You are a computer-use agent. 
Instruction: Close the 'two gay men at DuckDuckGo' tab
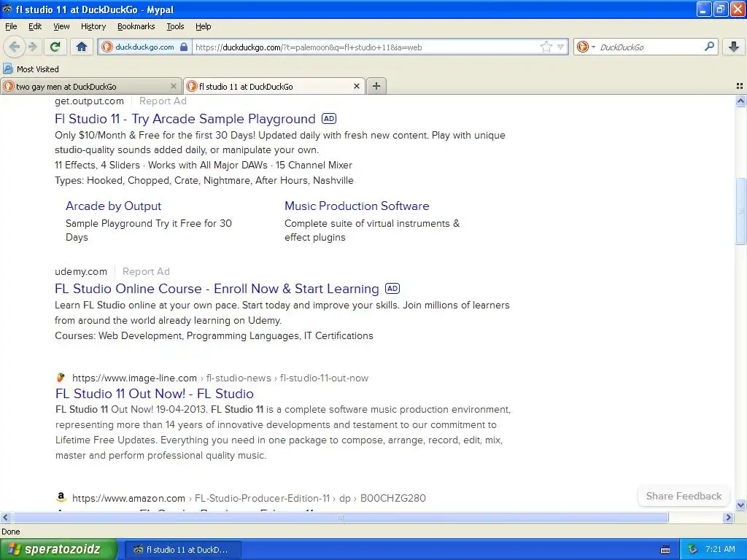pyautogui.click(x=174, y=86)
